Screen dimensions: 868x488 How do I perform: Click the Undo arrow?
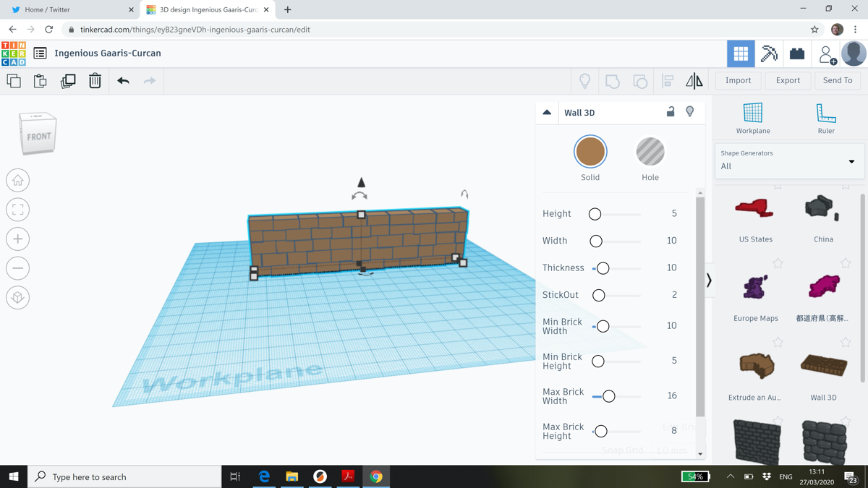point(122,81)
